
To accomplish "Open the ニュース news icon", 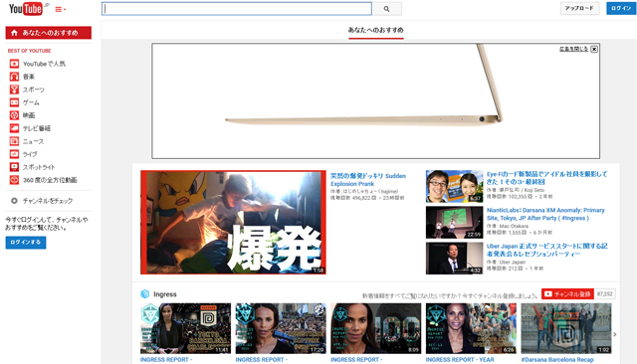I will pos(14,141).
